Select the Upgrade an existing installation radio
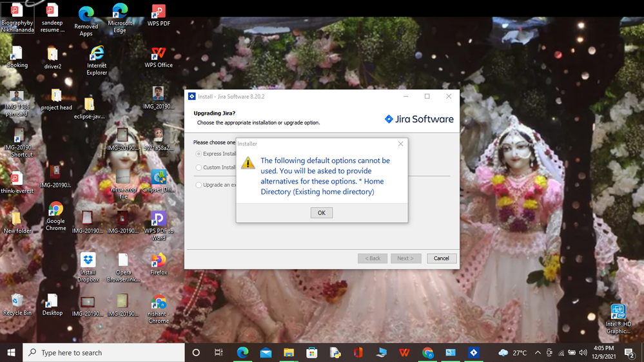The height and width of the screenshot is (362, 644). [199, 185]
